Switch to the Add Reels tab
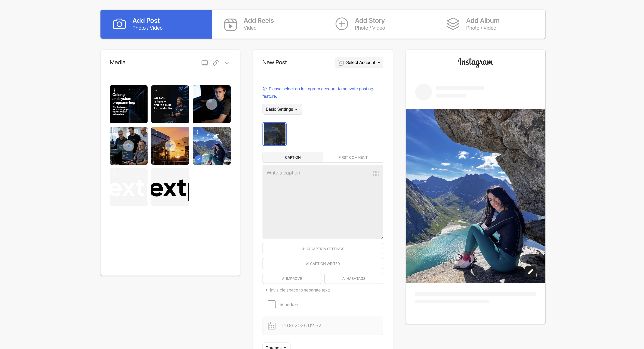The width and height of the screenshot is (644, 349). pos(267,24)
